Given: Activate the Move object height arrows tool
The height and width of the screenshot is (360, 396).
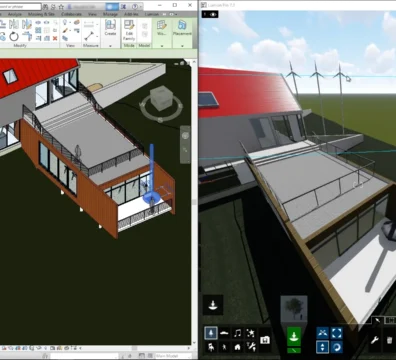Looking at the screenshot, I should coord(322,347).
